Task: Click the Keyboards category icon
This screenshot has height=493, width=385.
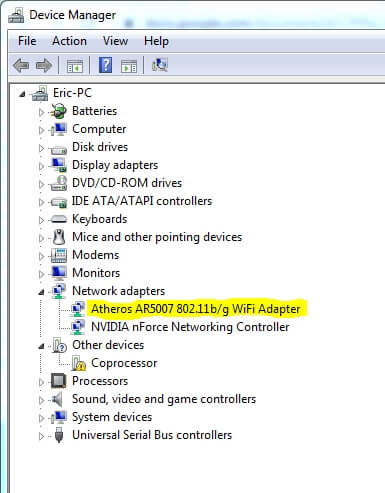Action: [x=59, y=219]
